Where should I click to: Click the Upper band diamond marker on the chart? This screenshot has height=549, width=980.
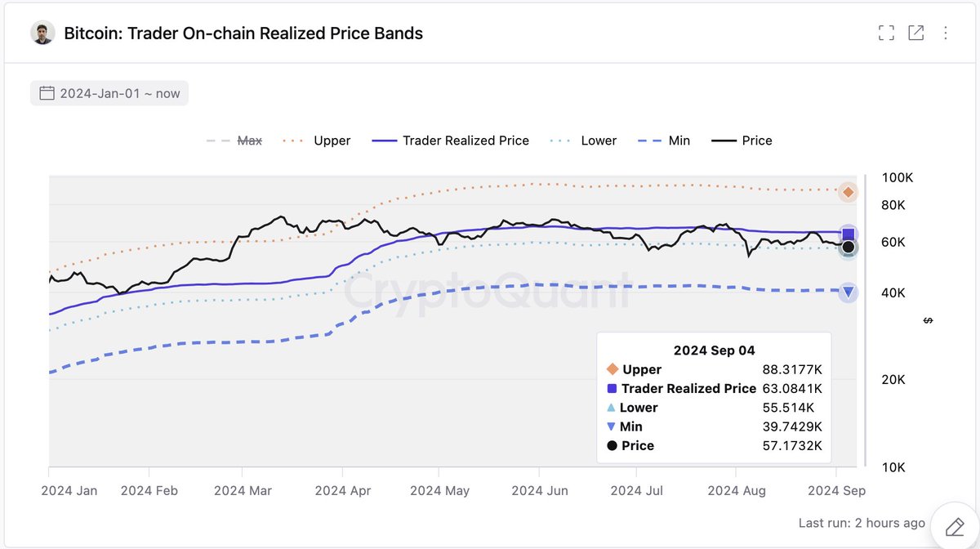[x=848, y=192]
